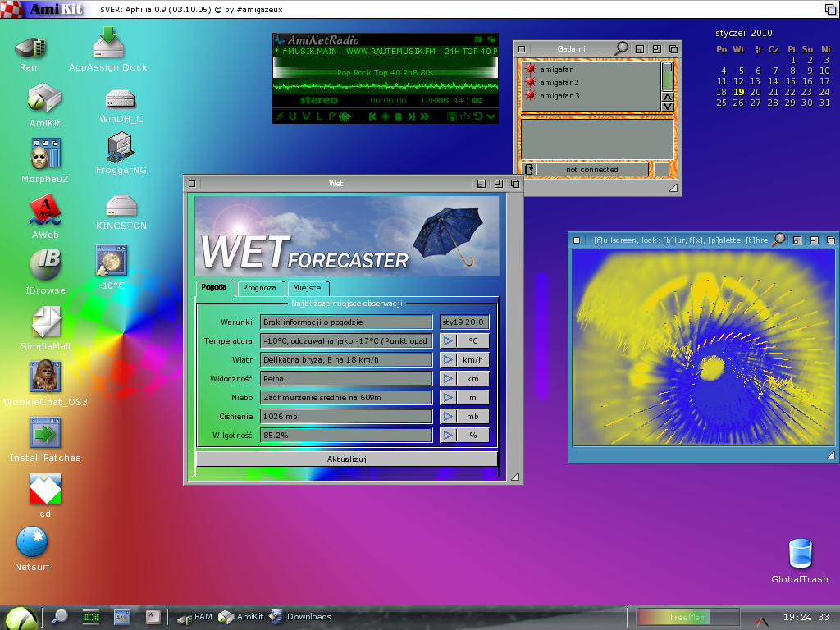This screenshot has height=630, width=840.
Task: Skip to previous track in AmiNetRadio
Action: click(x=372, y=116)
